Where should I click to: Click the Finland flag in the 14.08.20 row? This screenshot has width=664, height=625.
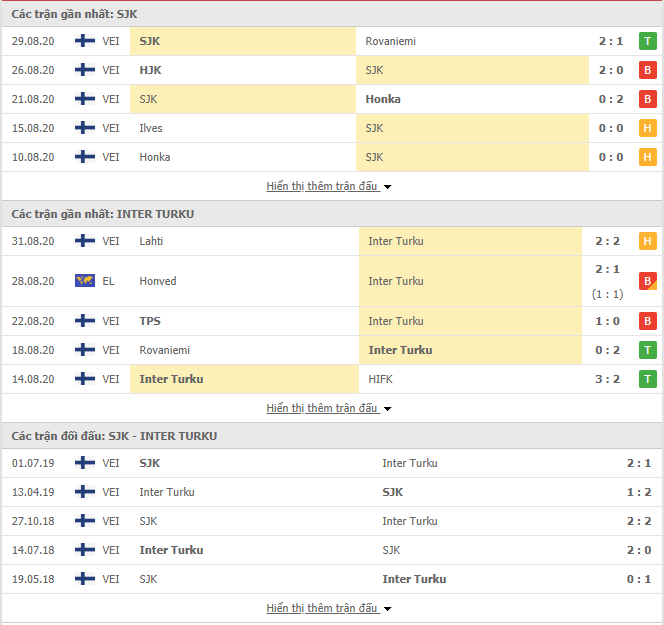click(x=85, y=379)
